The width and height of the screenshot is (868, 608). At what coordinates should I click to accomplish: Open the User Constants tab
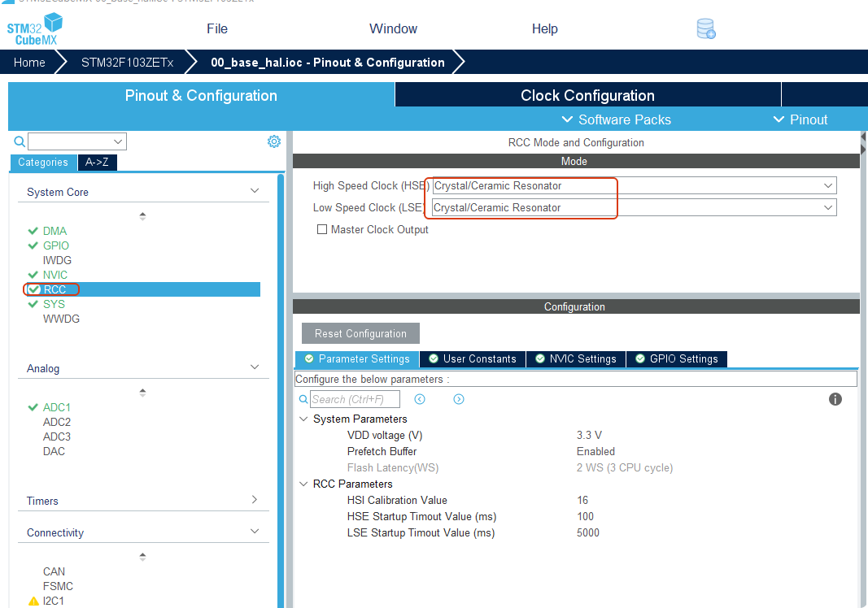[473, 359]
